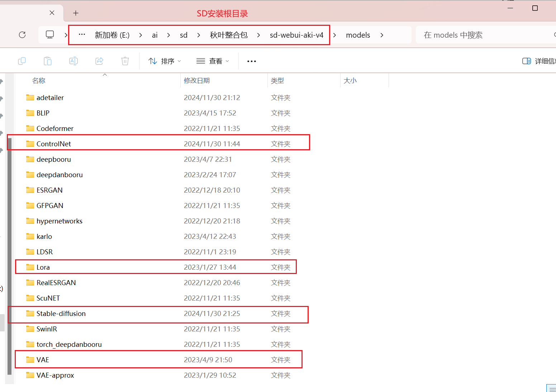This screenshot has width=556, height=392.
Task: Click the share icon in the toolbar
Action: 99,61
